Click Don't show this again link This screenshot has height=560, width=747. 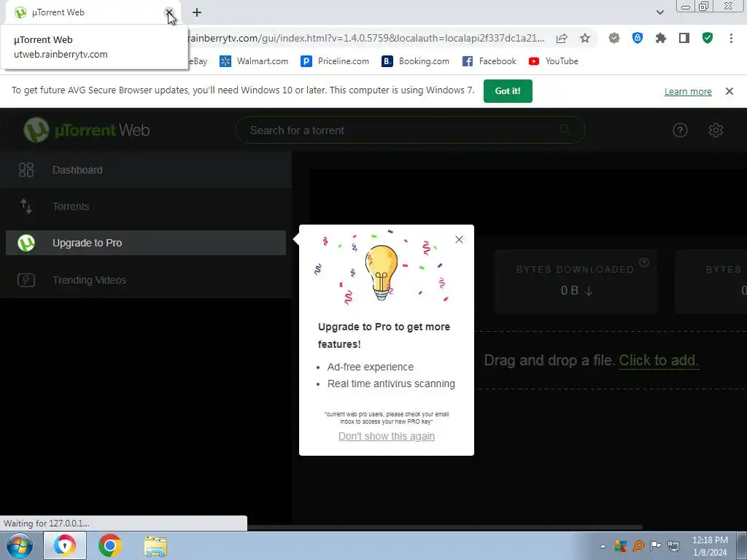pos(387,436)
